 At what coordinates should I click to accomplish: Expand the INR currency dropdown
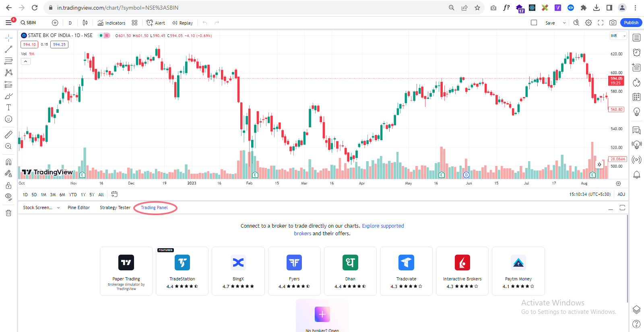tap(618, 36)
